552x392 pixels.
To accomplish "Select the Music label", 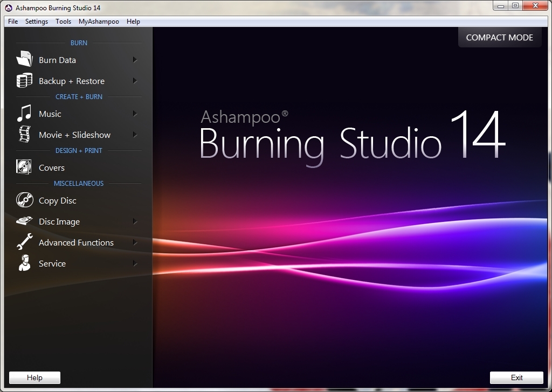I will click(x=50, y=114).
